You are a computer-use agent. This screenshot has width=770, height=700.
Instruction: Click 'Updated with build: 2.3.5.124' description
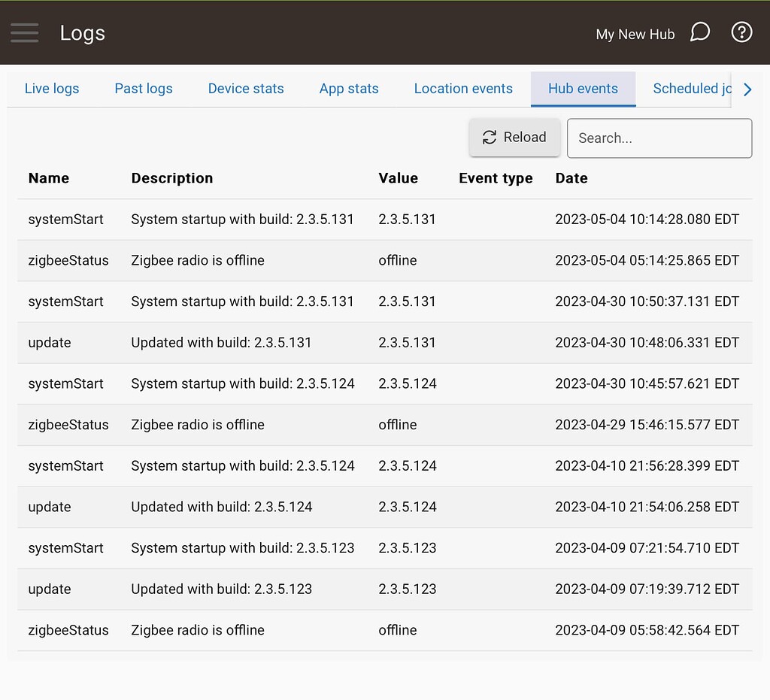click(x=222, y=507)
